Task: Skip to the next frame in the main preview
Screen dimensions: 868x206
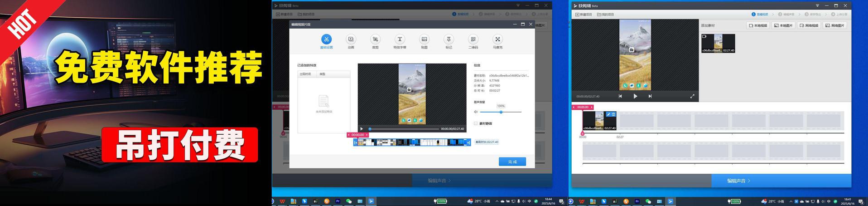Action: click(x=650, y=96)
